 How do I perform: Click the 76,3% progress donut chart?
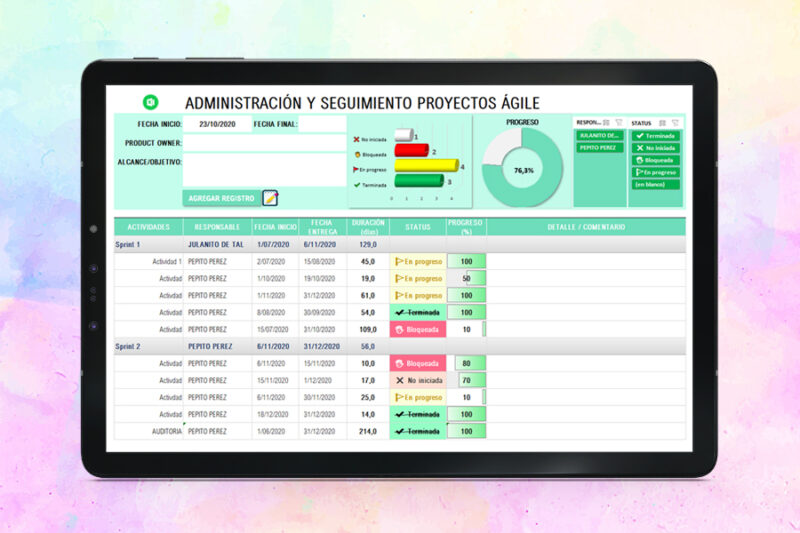coord(522,168)
